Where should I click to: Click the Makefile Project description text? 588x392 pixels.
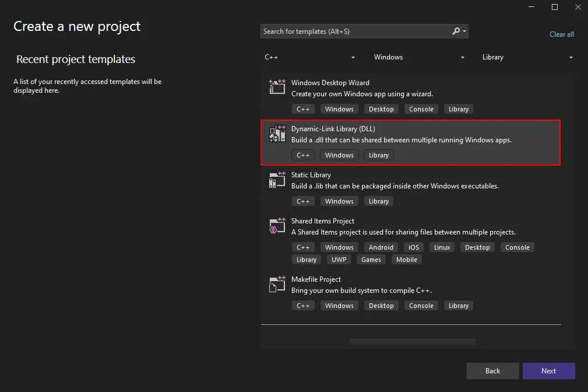tap(361, 290)
